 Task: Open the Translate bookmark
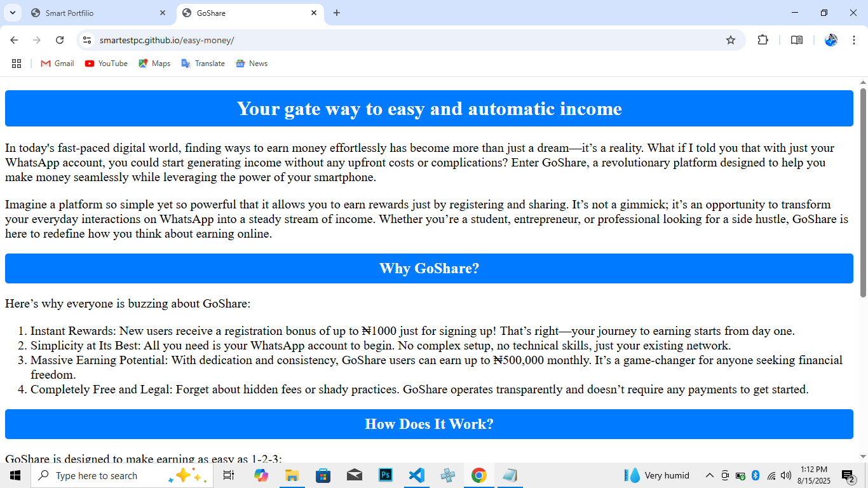pyautogui.click(x=203, y=64)
